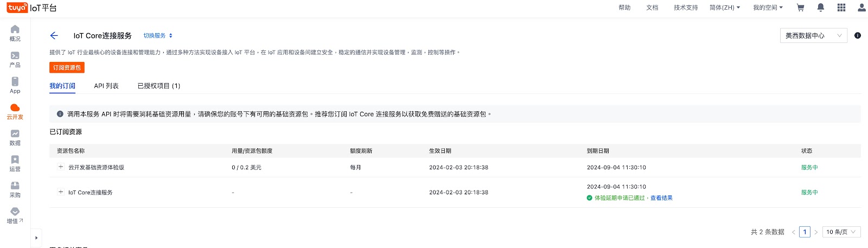Image resolution: width=868 pixels, height=248 pixels.
Task: Open the 概况 overview sidebar item
Action: tap(15, 33)
